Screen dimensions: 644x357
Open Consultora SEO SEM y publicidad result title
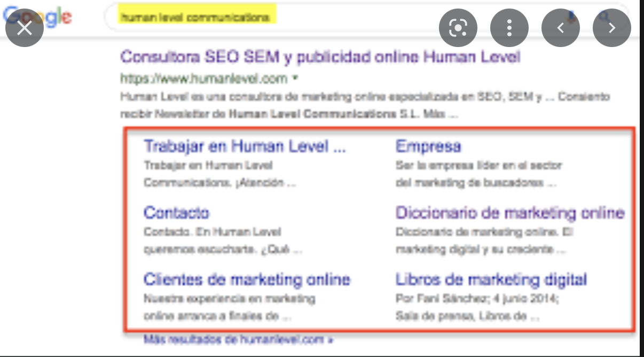[x=320, y=57]
